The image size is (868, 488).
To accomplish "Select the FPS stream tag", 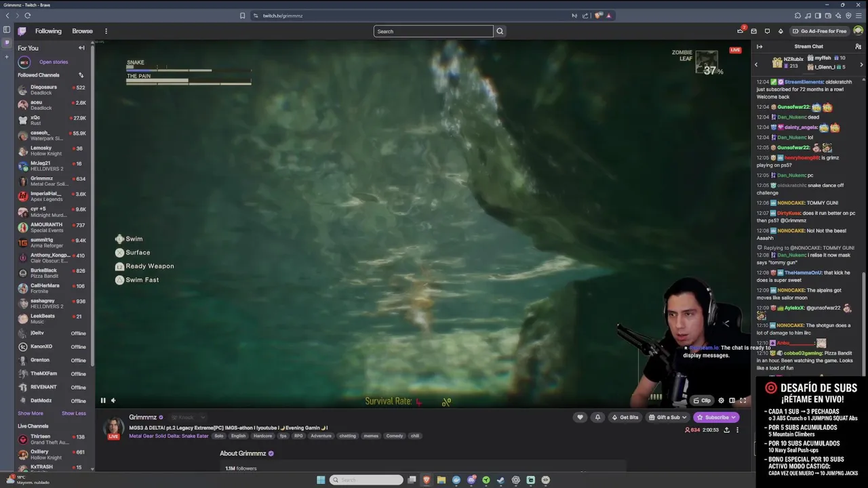I will click(283, 436).
